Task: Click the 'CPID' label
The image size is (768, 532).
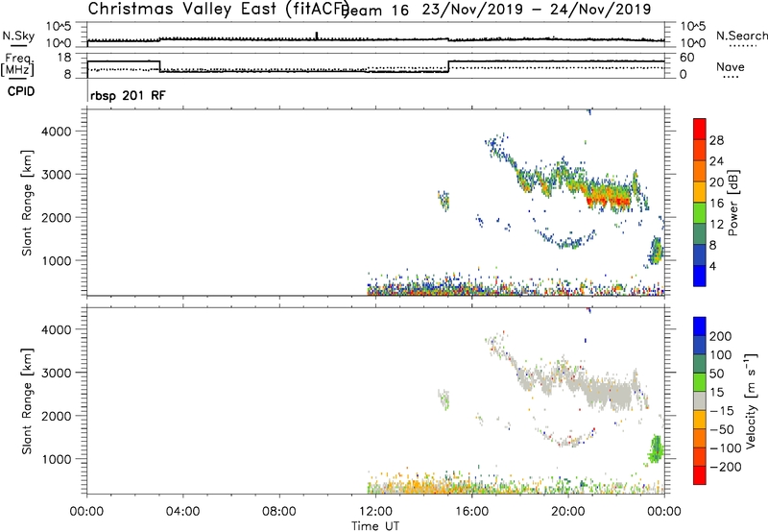Action: 21,91
